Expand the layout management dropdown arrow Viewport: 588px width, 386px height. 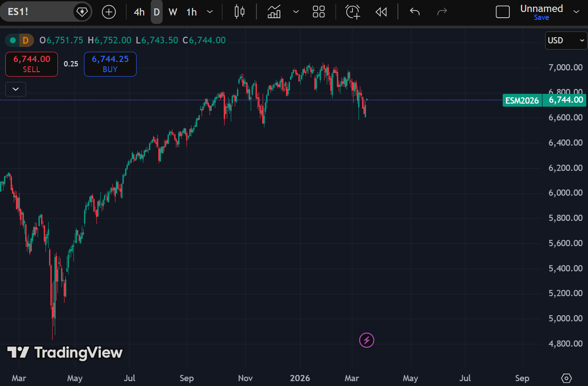576,12
